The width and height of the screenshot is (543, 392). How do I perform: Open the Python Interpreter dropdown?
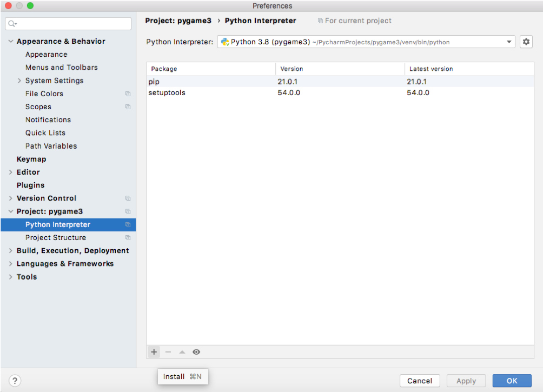coord(366,42)
